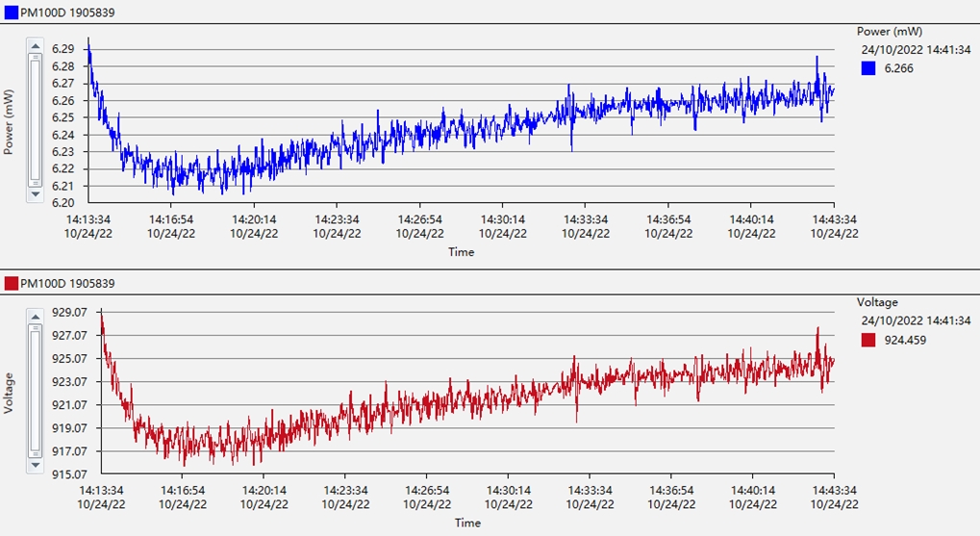Click the up arrow on Power chart scrollbar
The image size is (980, 536).
(x=36, y=46)
